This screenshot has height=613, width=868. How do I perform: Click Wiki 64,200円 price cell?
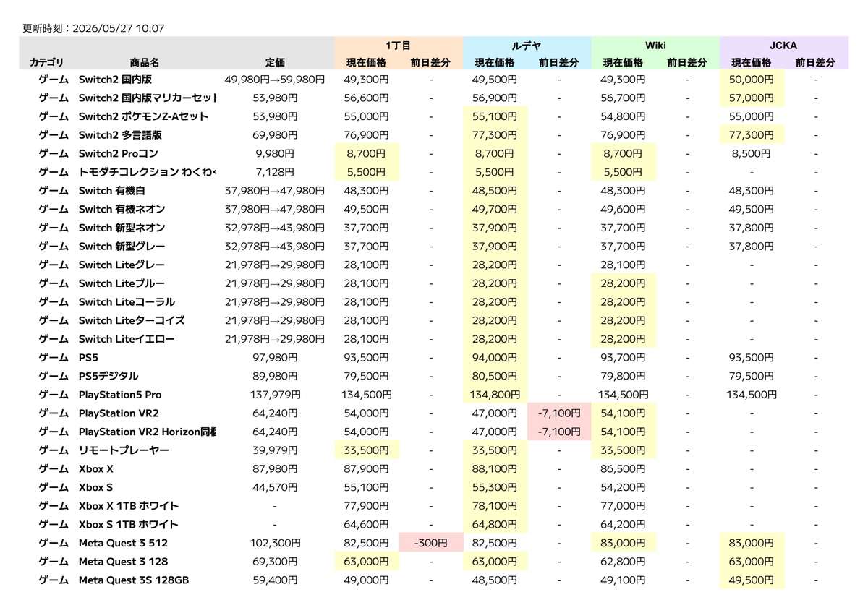tap(624, 524)
